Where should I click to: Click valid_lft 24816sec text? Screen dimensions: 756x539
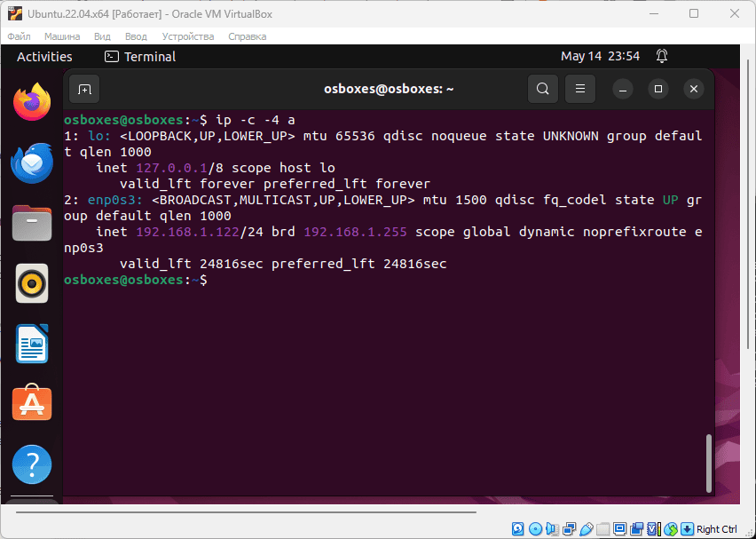tap(192, 264)
